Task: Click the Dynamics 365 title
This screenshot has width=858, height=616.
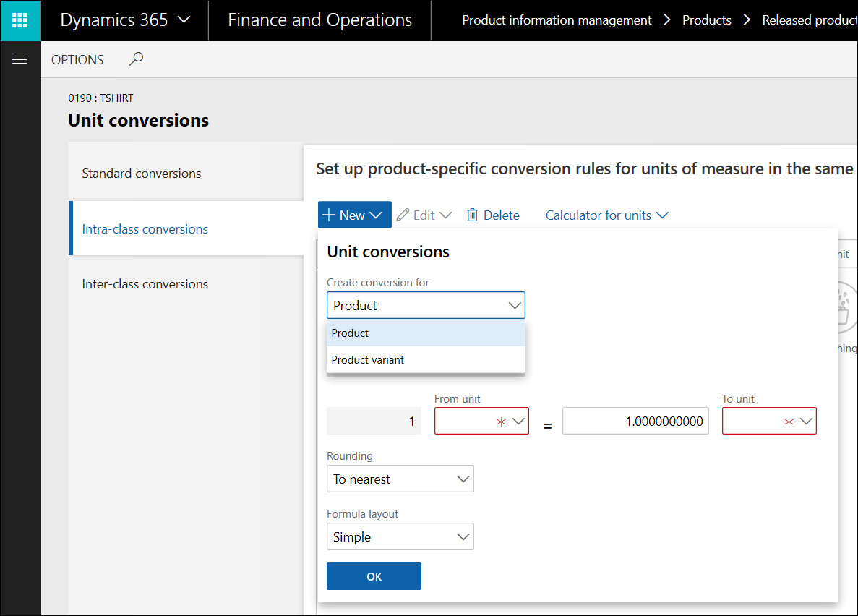Action: (113, 20)
